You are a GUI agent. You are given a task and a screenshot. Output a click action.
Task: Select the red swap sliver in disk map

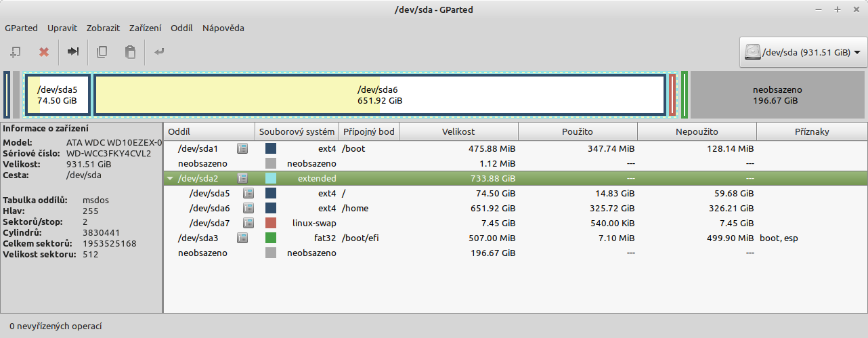pos(672,95)
